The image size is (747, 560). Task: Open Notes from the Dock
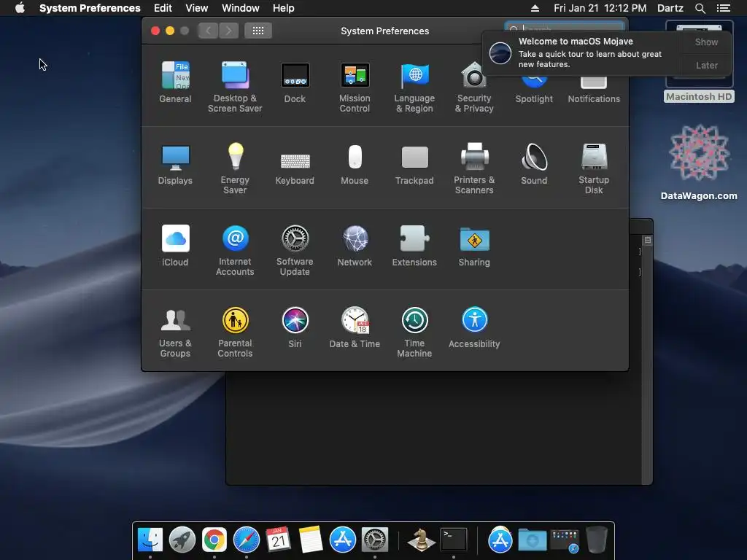(x=310, y=540)
